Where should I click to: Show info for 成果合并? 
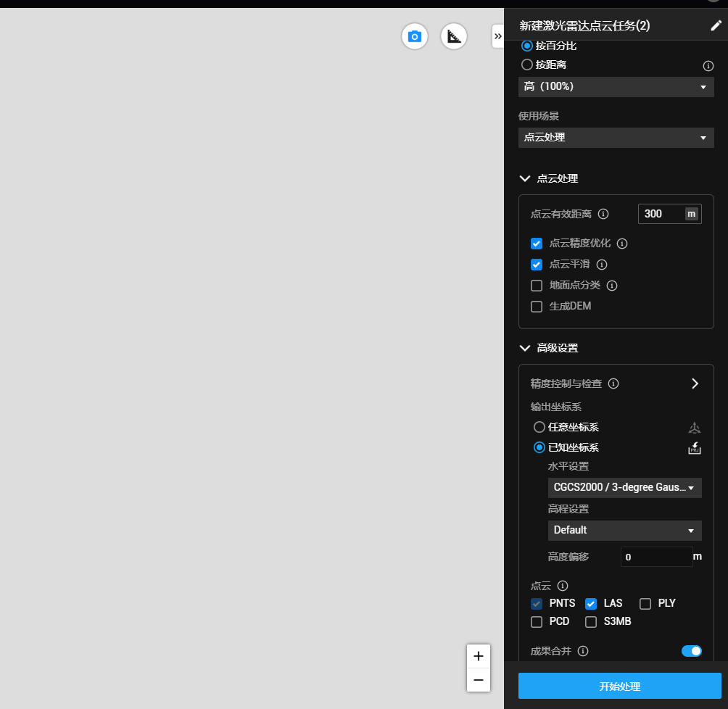(583, 651)
